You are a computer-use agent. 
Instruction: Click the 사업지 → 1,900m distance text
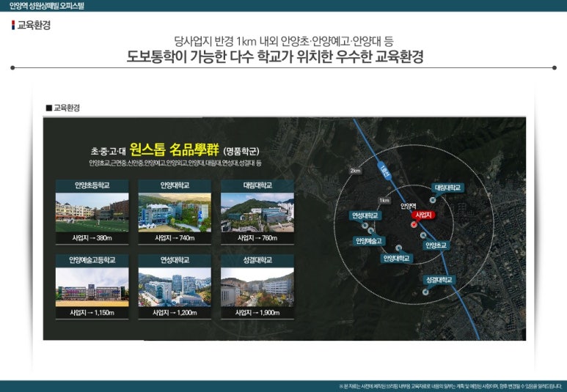click(x=257, y=313)
